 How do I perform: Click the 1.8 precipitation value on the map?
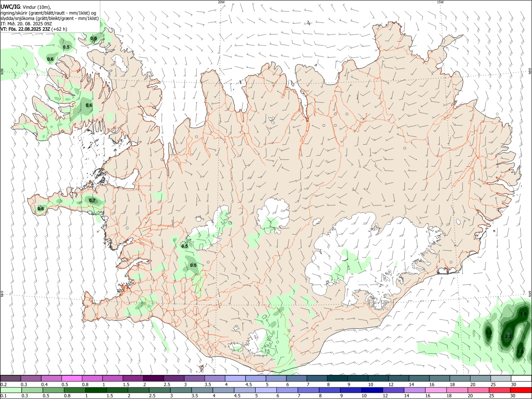520,352
